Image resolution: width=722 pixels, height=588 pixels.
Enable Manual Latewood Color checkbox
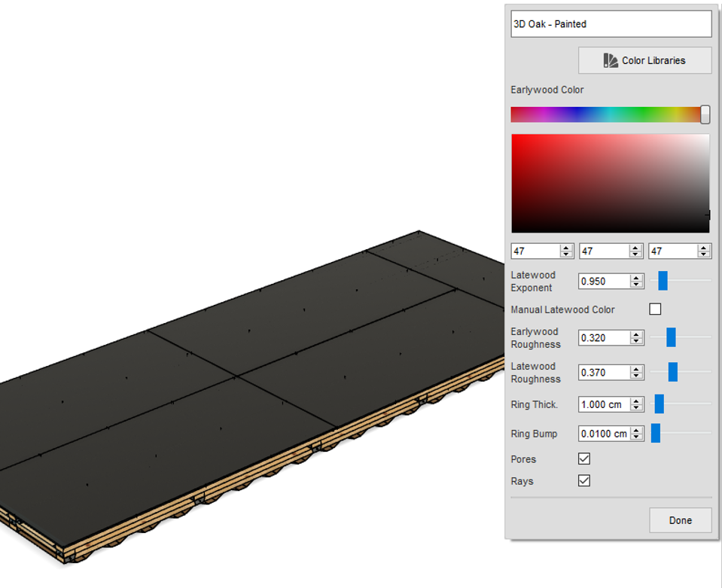(655, 309)
